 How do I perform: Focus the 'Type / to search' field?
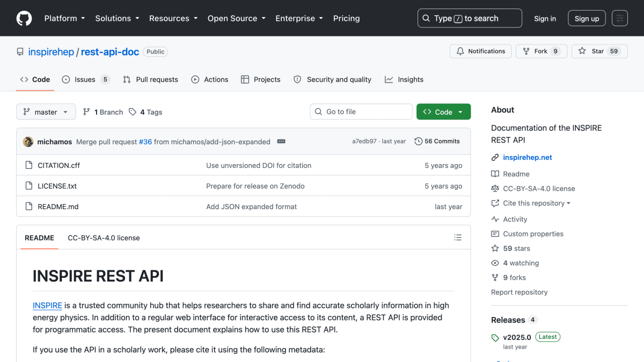(470, 18)
